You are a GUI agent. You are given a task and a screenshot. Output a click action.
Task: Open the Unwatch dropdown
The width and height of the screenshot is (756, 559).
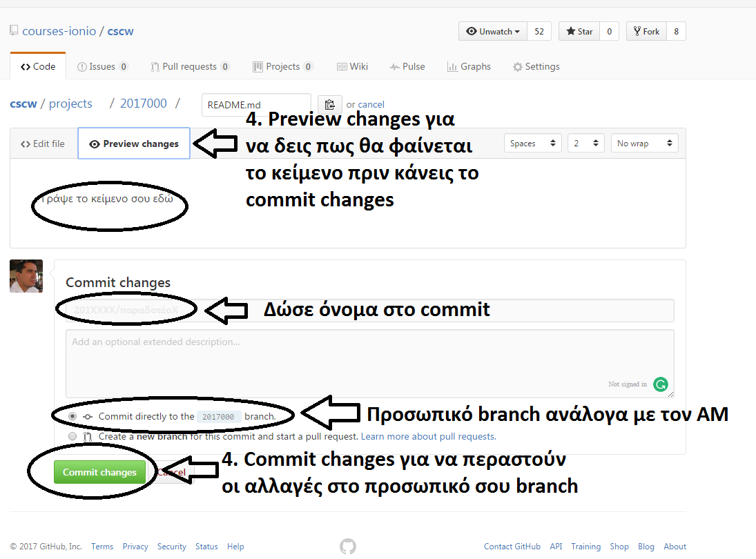click(493, 31)
